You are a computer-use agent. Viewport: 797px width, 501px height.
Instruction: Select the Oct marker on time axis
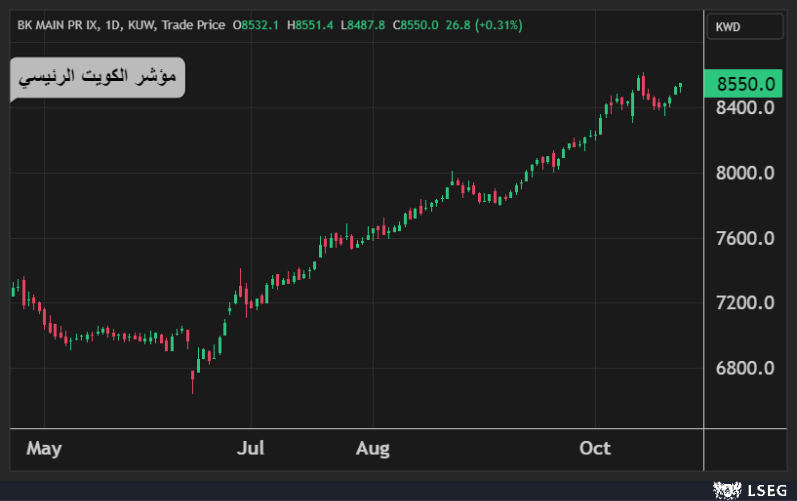[595, 449]
